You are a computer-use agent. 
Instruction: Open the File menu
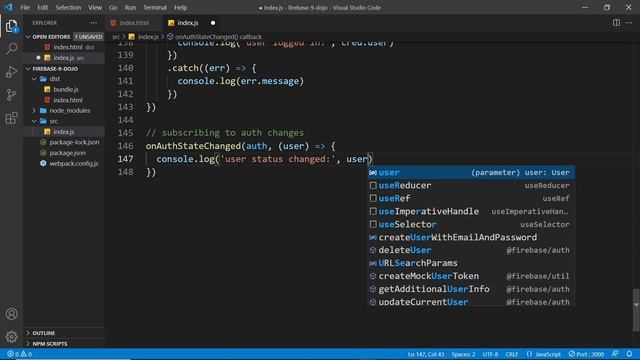coord(25,7)
